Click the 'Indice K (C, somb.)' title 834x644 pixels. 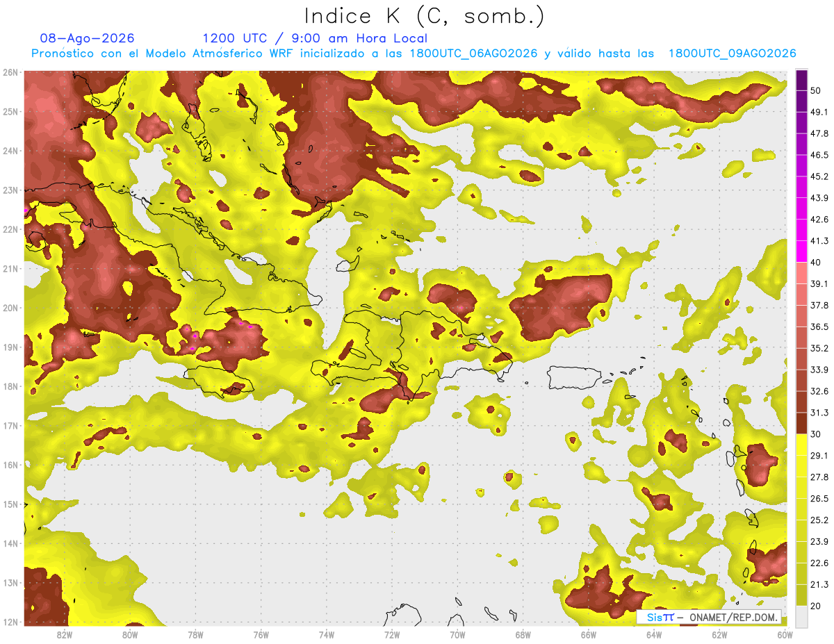click(425, 16)
